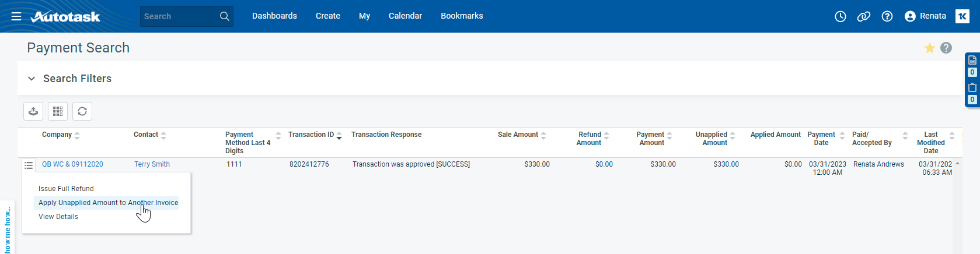Click the integrations link icon in header

click(863, 16)
